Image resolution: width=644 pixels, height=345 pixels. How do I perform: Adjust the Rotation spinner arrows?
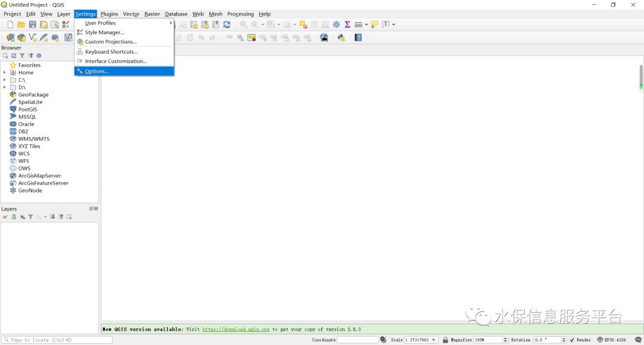pos(564,340)
